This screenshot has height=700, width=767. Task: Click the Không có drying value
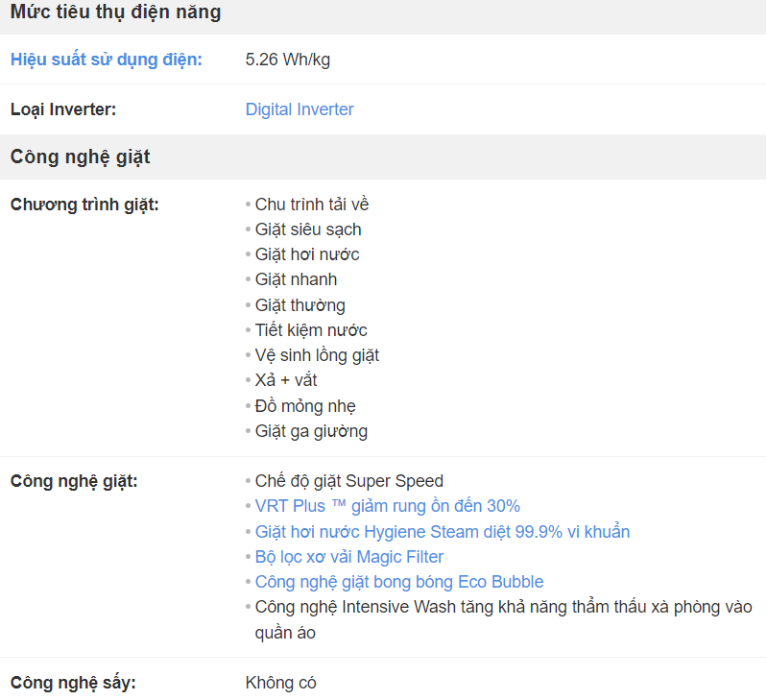coord(280,683)
